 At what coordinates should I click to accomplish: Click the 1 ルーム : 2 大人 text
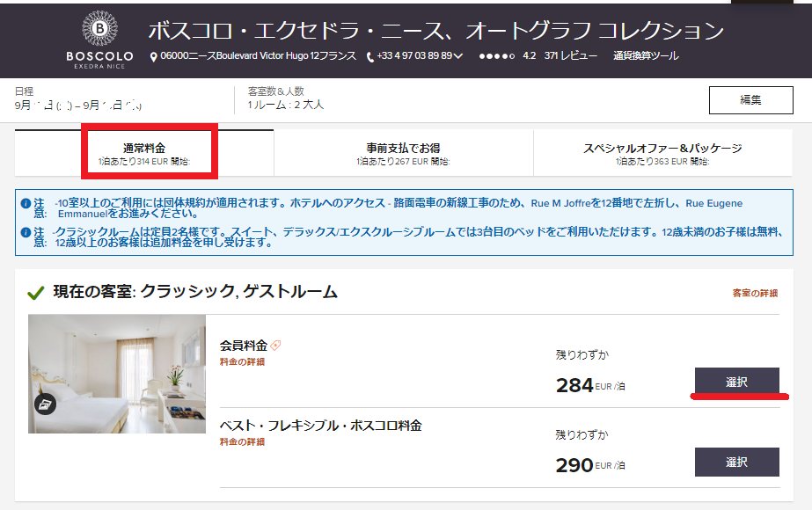coord(286,106)
